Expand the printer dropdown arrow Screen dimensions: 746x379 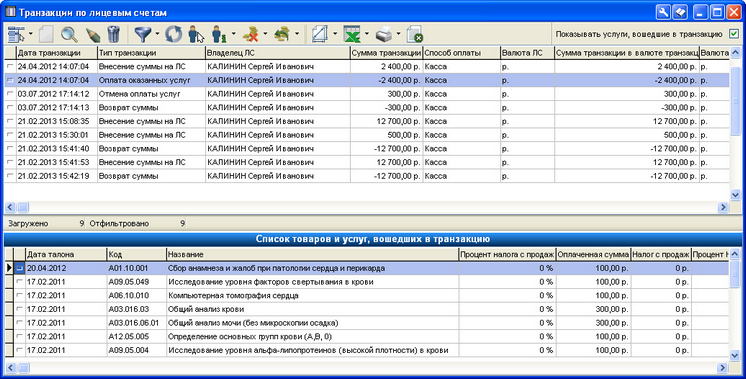pos(398,34)
